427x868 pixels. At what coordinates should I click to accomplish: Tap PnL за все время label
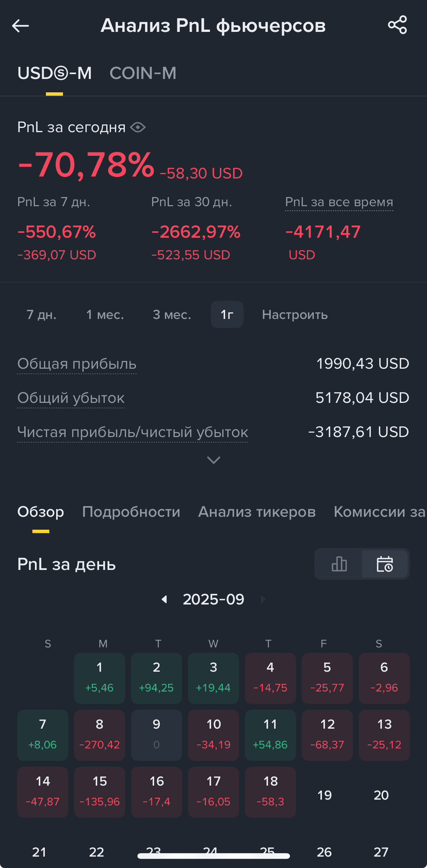click(339, 202)
